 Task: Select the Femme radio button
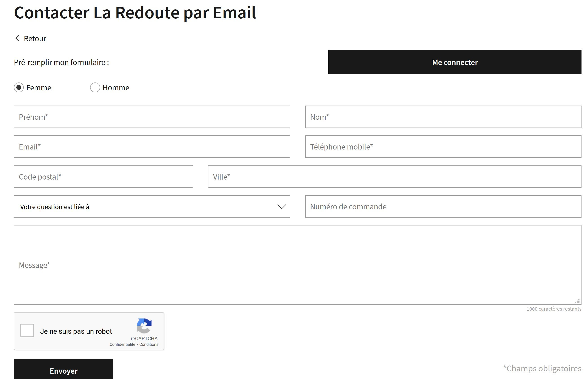click(19, 87)
